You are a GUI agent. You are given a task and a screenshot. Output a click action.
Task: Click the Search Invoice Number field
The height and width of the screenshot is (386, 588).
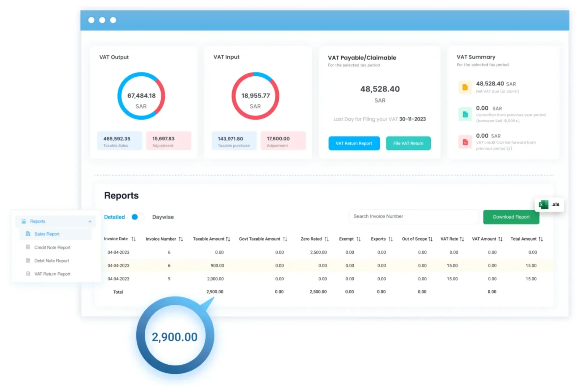413,216
